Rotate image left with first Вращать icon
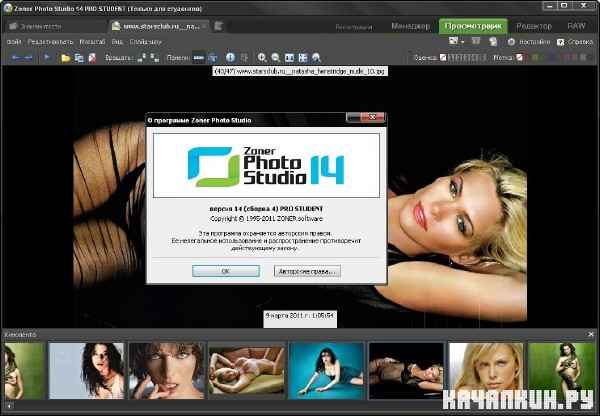 (142, 58)
